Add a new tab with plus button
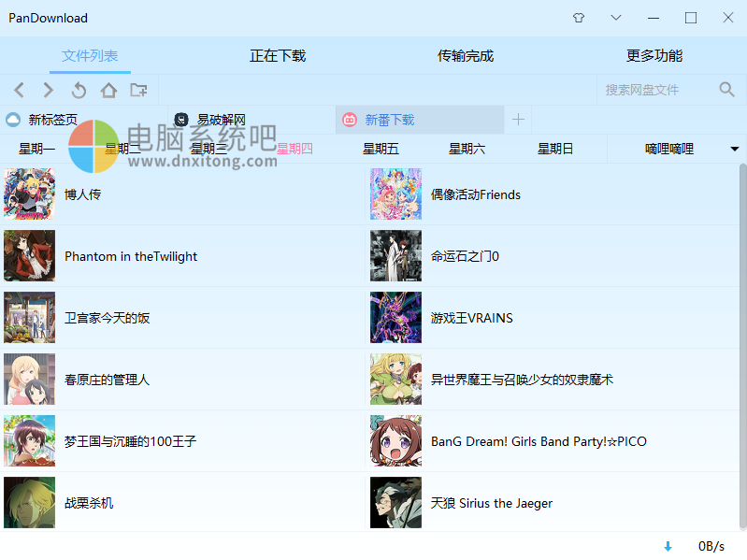The image size is (747, 560). pyautogui.click(x=518, y=120)
